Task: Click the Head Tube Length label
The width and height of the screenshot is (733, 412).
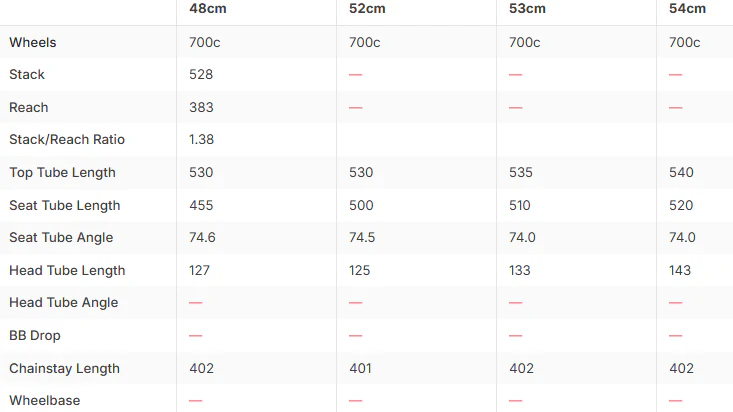Action: point(67,270)
